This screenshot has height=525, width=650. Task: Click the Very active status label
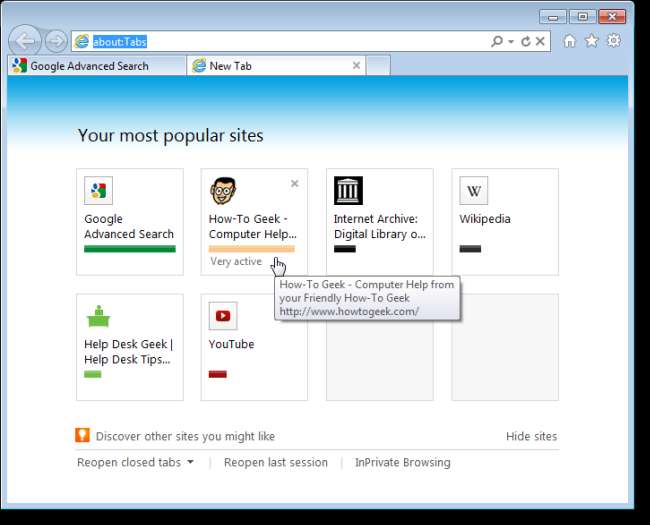[x=236, y=262]
